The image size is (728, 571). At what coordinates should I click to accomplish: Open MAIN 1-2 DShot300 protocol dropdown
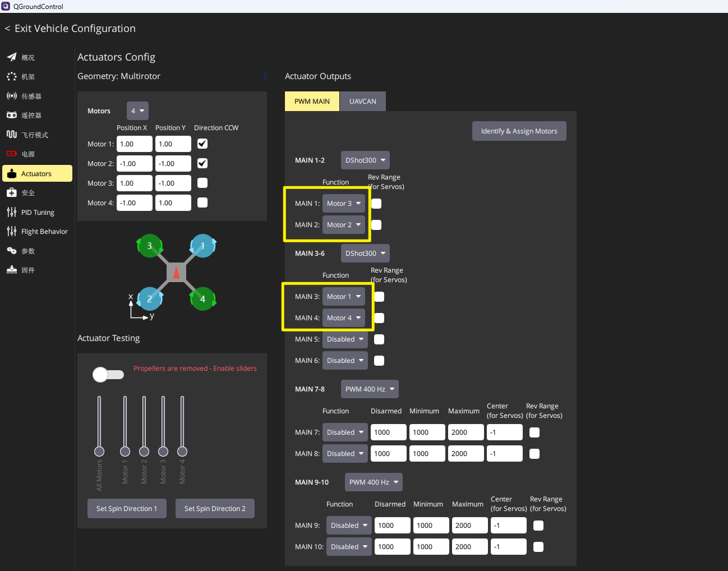(x=365, y=160)
